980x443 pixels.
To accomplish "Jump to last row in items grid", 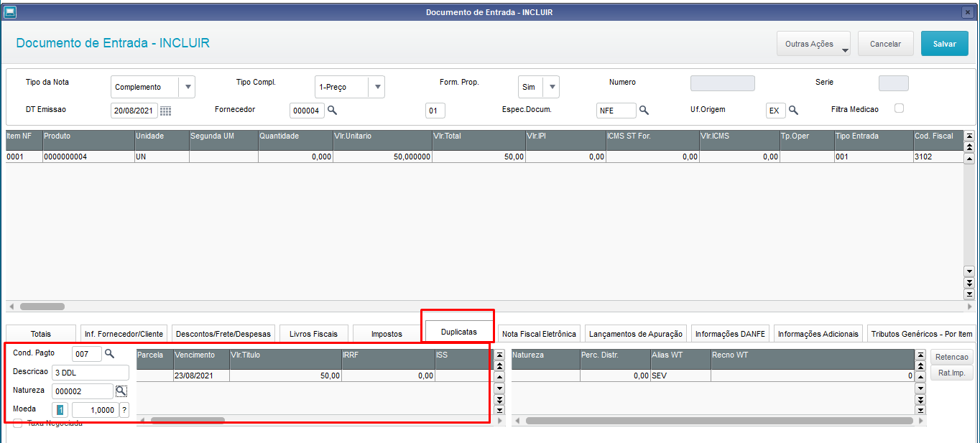I will click(x=969, y=294).
